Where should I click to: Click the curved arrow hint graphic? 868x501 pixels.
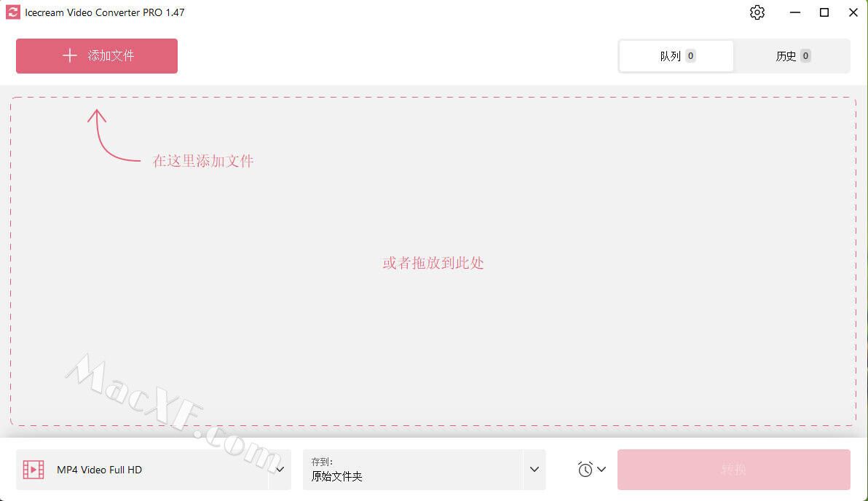click(114, 135)
